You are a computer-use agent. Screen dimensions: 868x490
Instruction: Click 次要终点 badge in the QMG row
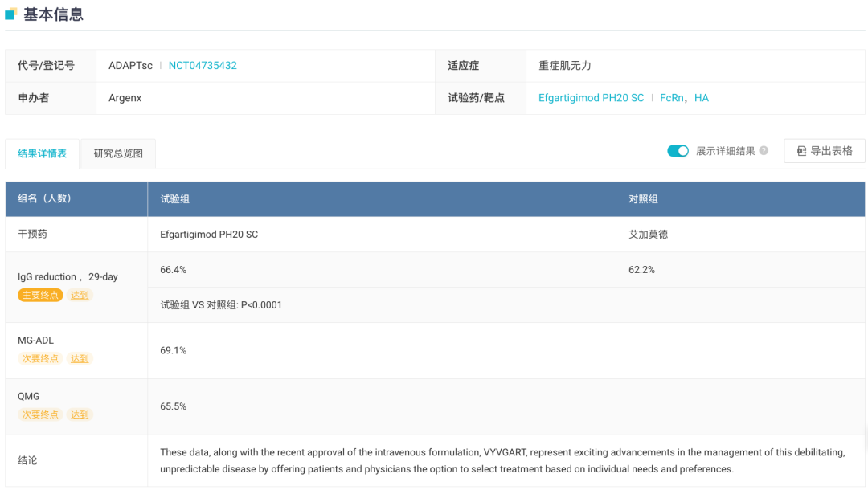(x=40, y=414)
